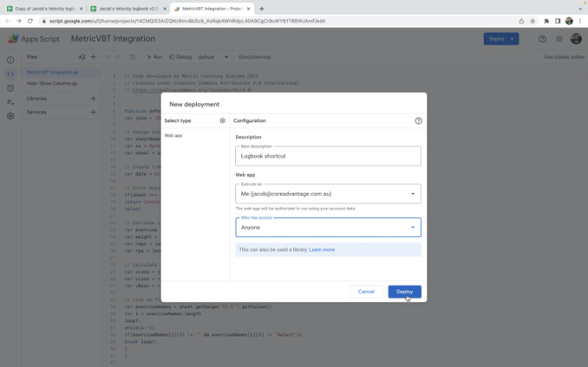Switch to Jacob's Velocity logbook v2.0 tab
Image resolution: width=588 pixels, height=367 pixels.
[129, 9]
